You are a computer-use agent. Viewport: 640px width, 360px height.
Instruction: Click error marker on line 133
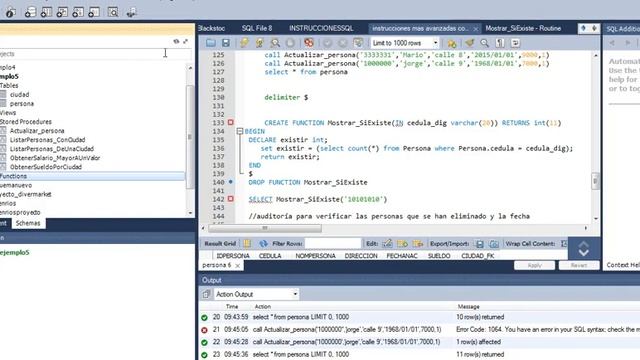point(231,122)
